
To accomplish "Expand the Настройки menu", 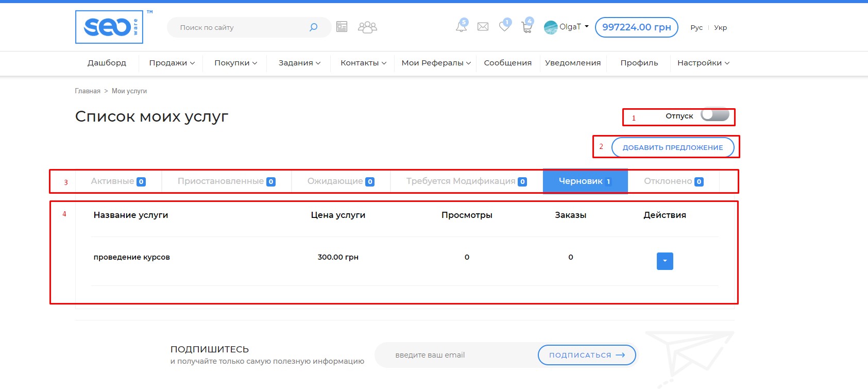I will 703,63.
